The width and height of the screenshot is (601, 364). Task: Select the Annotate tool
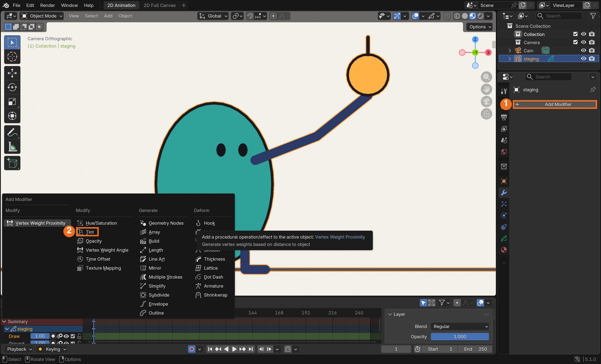pos(12,132)
